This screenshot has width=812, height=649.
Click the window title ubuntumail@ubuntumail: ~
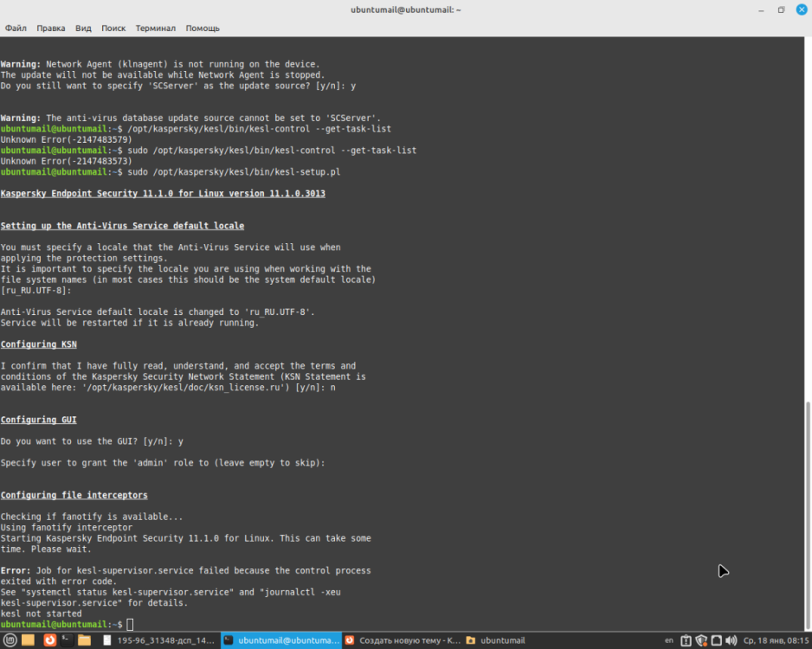405,10
